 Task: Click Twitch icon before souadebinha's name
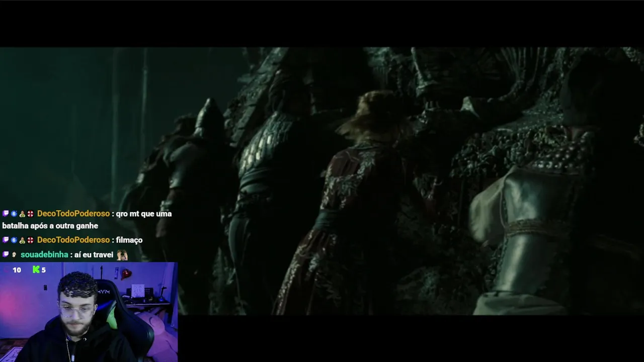pos(6,254)
